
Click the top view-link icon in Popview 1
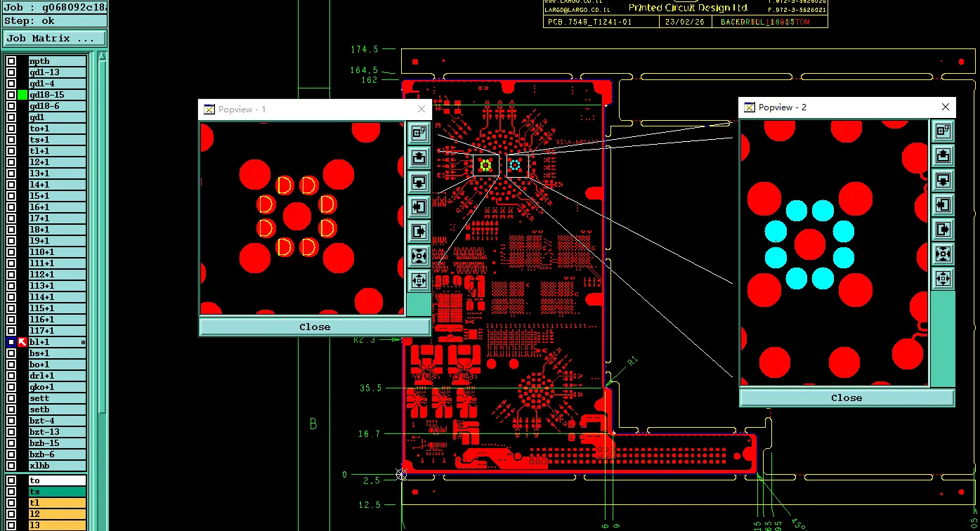pyautogui.click(x=419, y=133)
